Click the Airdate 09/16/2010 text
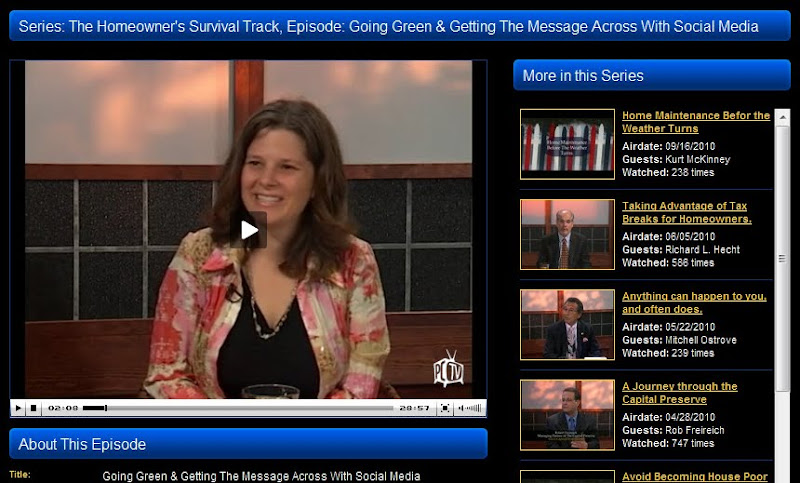 point(668,146)
